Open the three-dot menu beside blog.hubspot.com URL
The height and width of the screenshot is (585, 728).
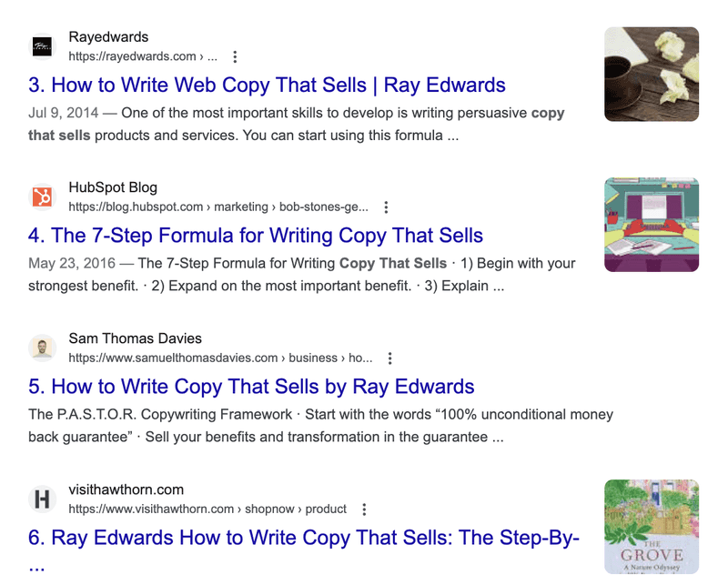[386, 207]
